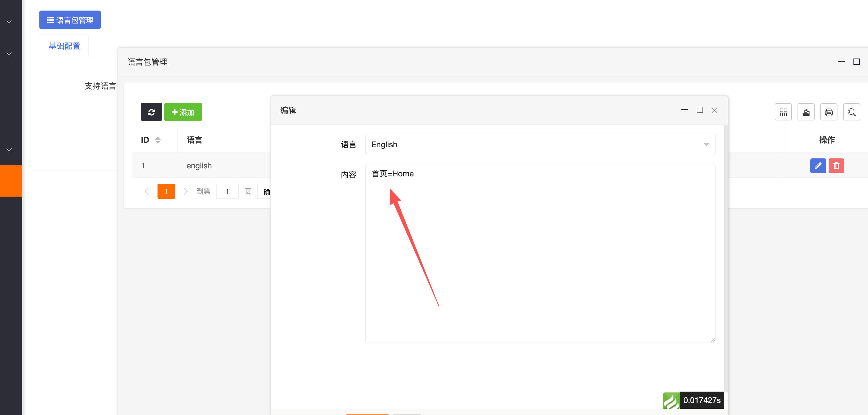Select the orange highlighted sidebar item
The height and width of the screenshot is (415, 868).
(11, 181)
